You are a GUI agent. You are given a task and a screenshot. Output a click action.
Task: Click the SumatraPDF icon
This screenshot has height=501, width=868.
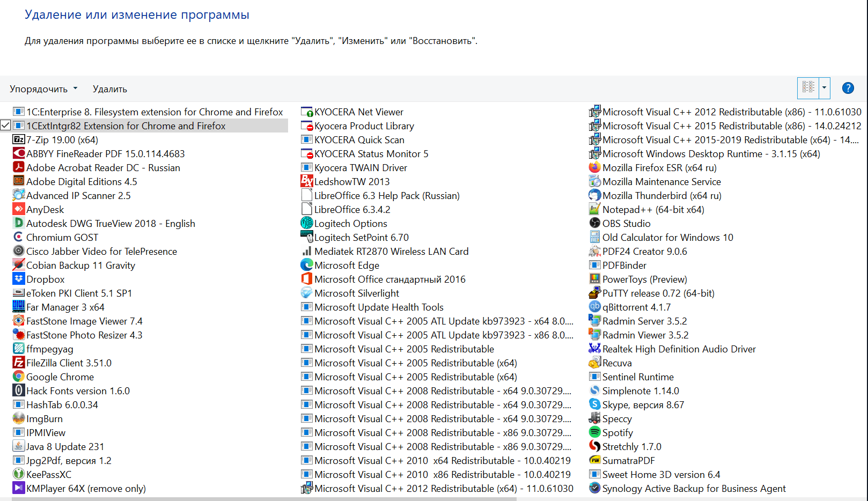point(595,460)
